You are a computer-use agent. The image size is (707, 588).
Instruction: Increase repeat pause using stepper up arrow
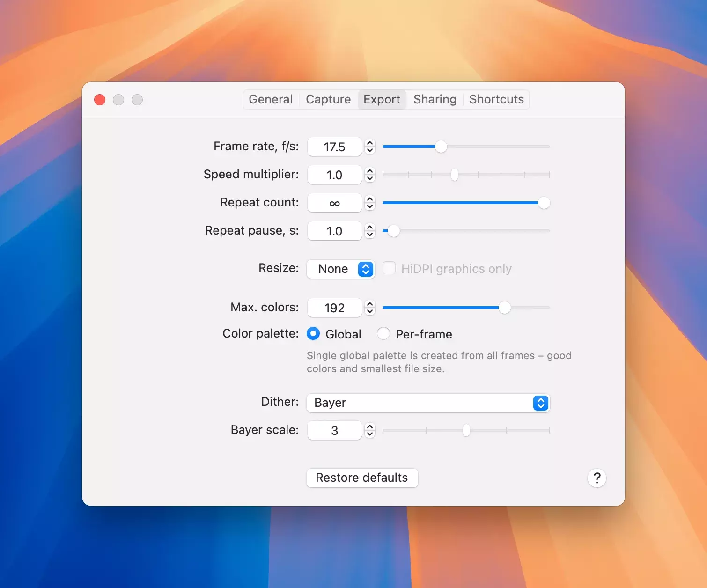pyautogui.click(x=370, y=228)
